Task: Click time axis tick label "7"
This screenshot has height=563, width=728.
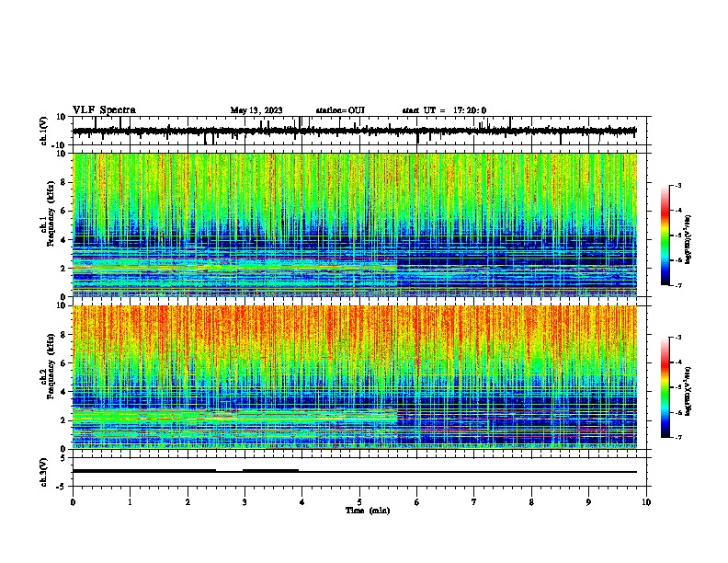Action: (x=474, y=502)
